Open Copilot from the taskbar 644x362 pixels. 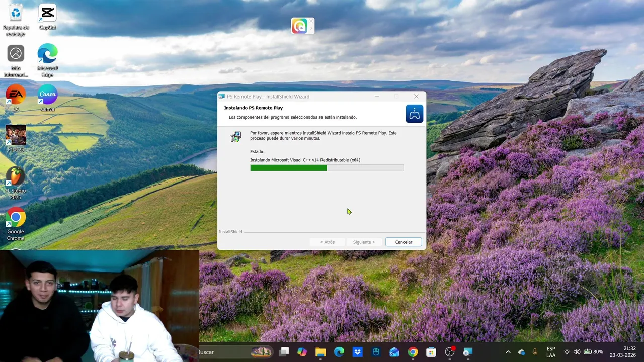point(302,352)
